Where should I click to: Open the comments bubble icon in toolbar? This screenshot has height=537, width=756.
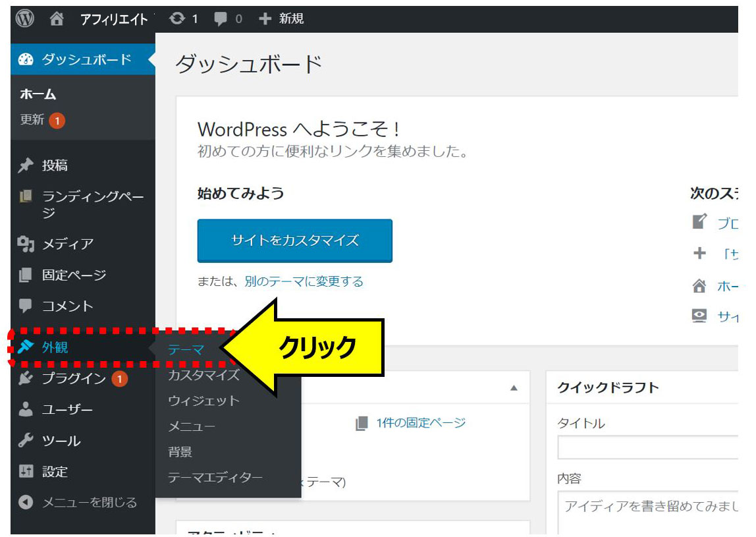(x=221, y=19)
